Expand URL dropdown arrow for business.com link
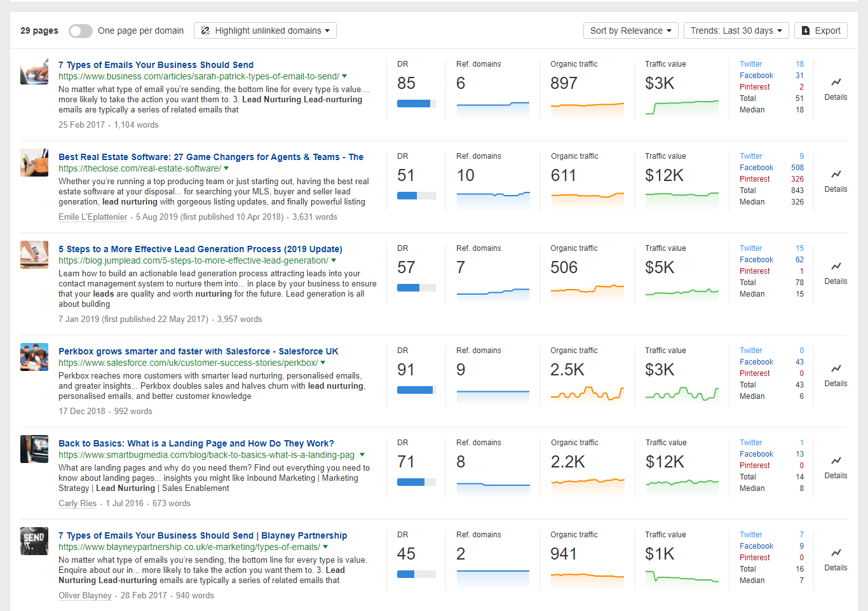868x611 pixels. (x=345, y=77)
